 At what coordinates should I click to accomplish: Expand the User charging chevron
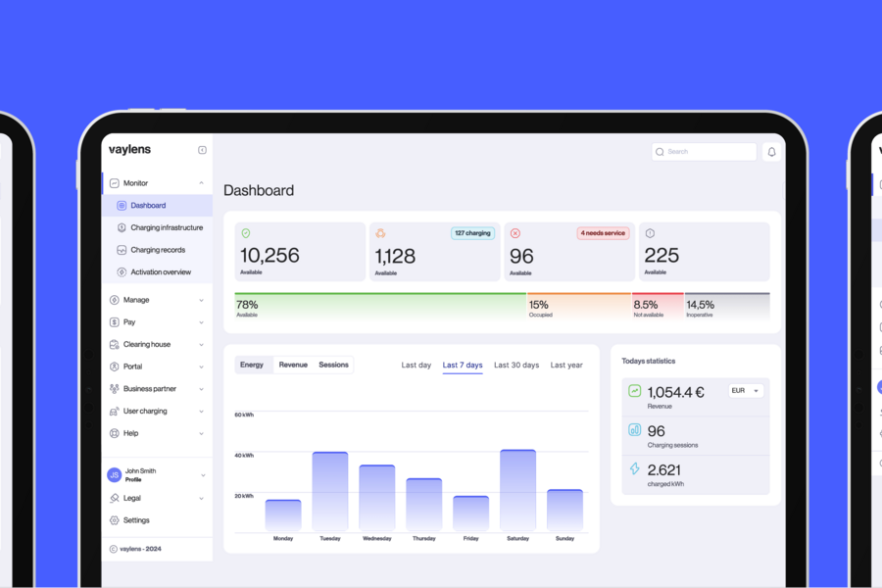pyautogui.click(x=201, y=412)
